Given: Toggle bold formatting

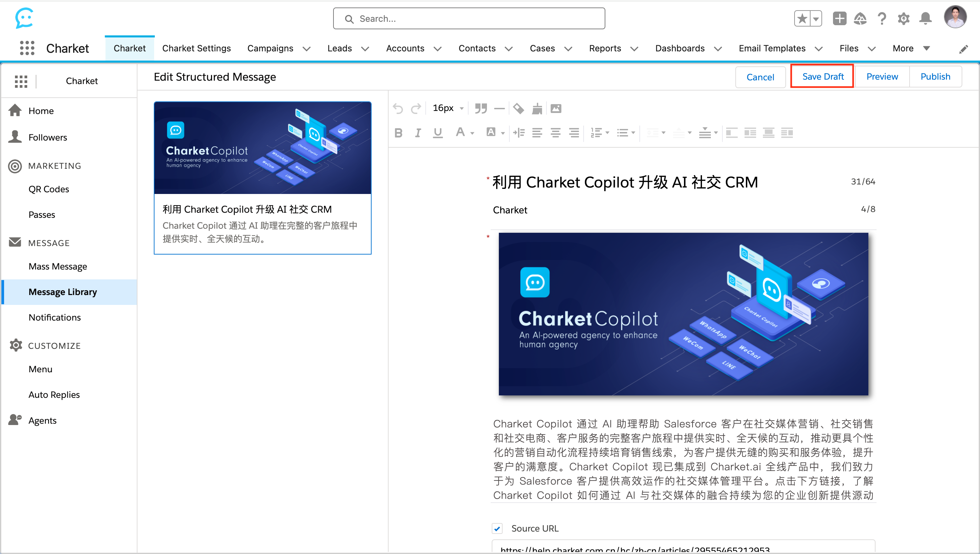Looking at the screenshot, I should [x=398, y=133].
